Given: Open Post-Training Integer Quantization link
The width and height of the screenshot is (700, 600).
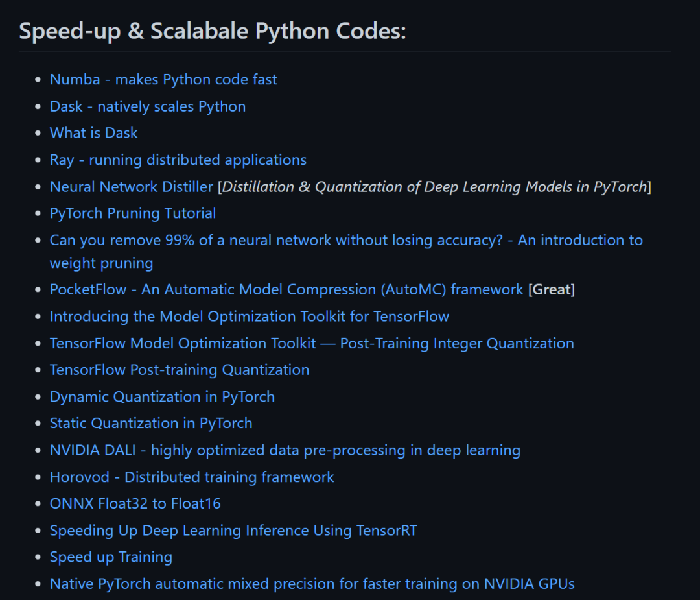Looking at the screenshot, I should point(312,343).
